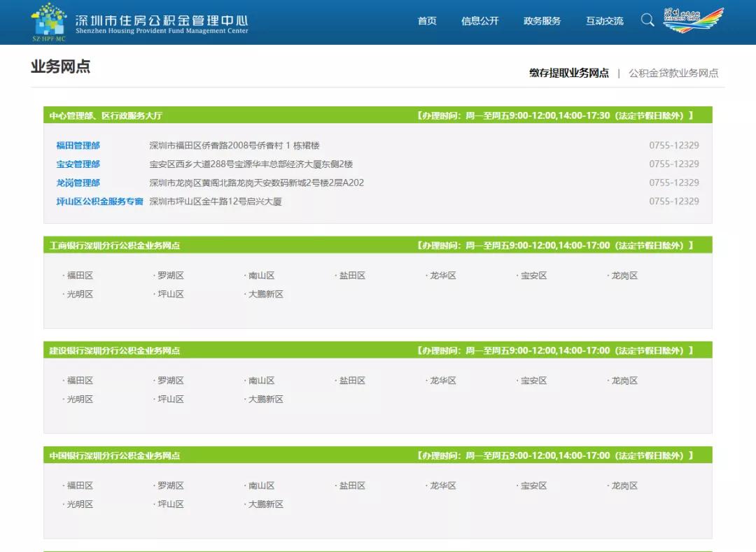756x552 pixels.
Task: Select 罗湖区 under 工商银行 network
Action: click(170, 275)
